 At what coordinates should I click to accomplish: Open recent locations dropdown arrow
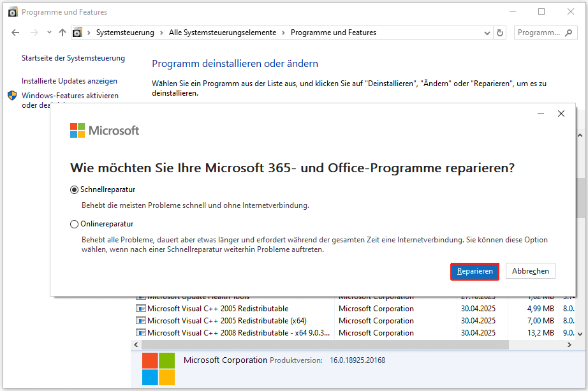coord(49,33)
